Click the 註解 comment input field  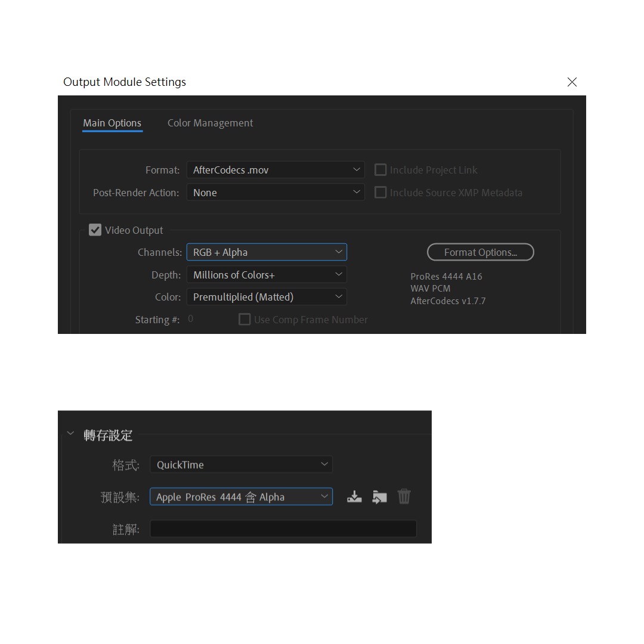283,529
